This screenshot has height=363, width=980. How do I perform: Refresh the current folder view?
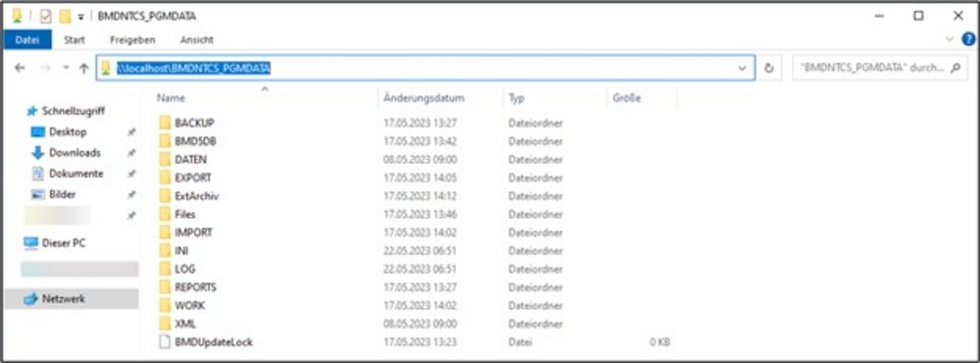pos(769,69)
